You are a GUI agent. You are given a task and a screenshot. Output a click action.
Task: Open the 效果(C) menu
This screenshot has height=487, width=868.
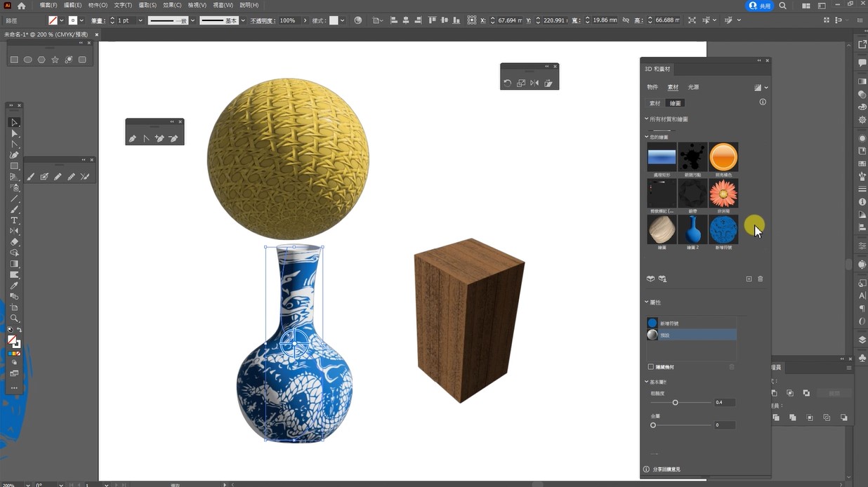click(x=171, y=6)
